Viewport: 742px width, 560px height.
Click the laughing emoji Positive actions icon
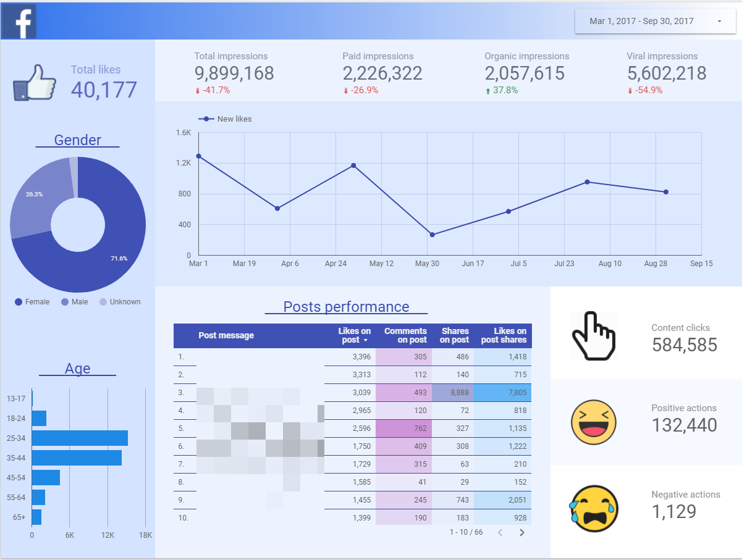pyautogui.click(x=594, y=422)
